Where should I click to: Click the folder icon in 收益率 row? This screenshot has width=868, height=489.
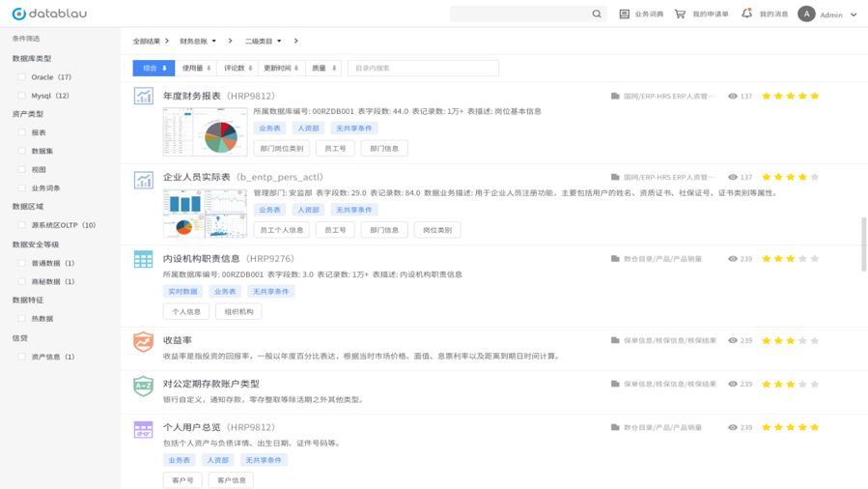(615, 340)
